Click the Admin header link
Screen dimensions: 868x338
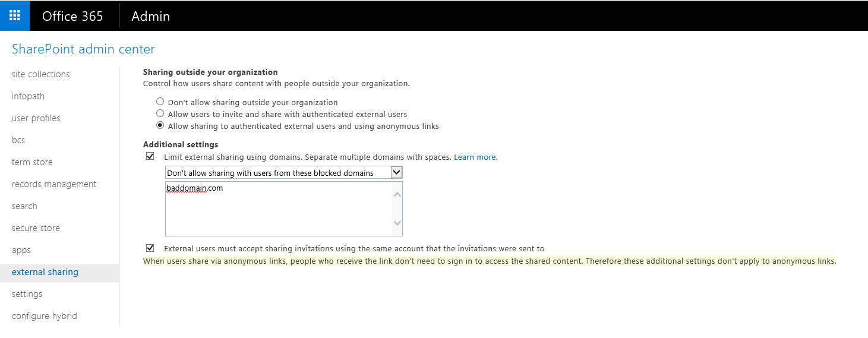pyautogui.click(x=150, y=16)
